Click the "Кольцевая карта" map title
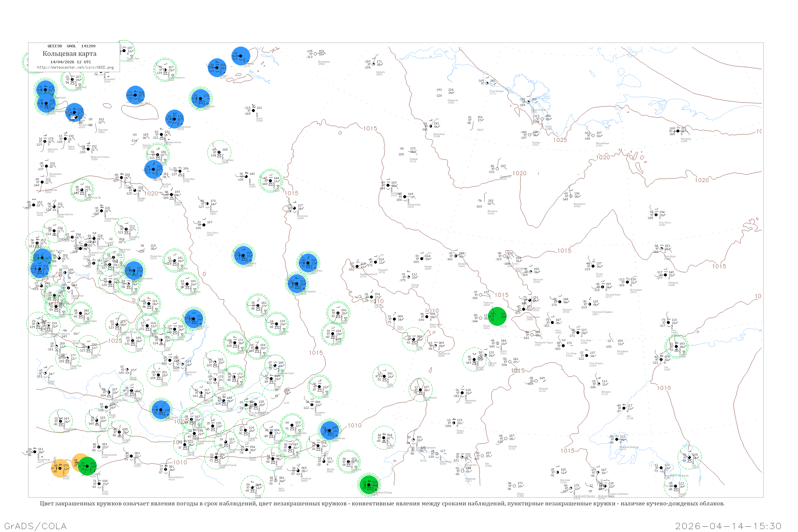The height and width of the screenshot is (532, 798). (69, 54)
